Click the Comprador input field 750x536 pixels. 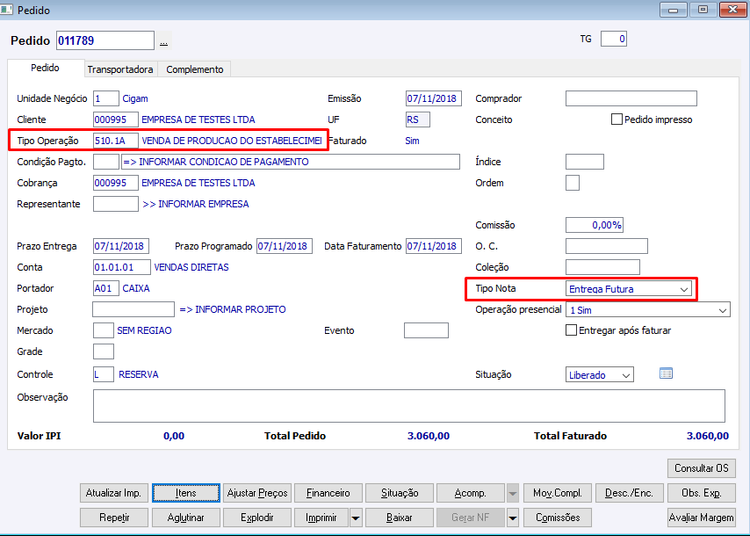point(631,98)
